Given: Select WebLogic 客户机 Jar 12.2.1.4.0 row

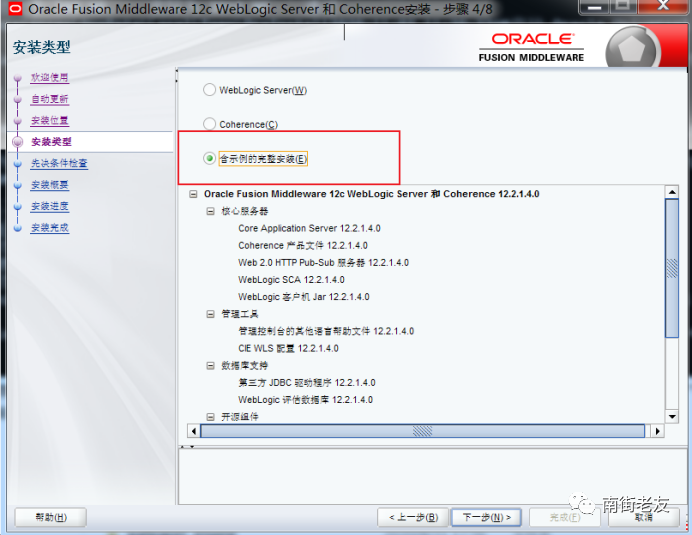Looking at the screenshot, I should point(304,297).
